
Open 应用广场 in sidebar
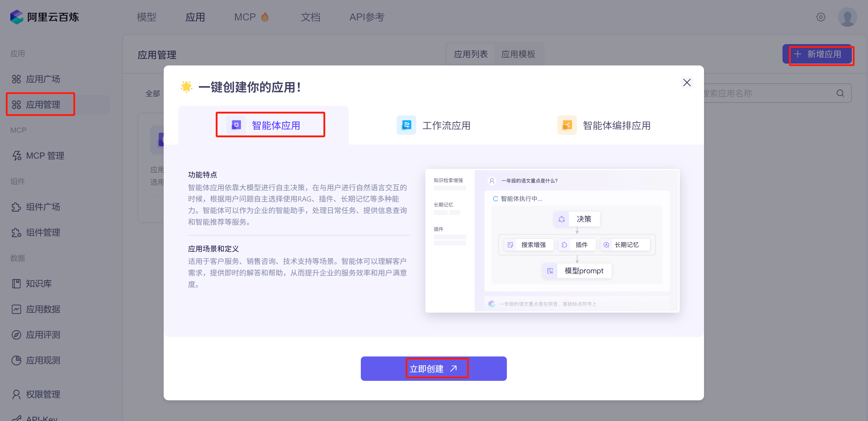pyautogui.click(x=43, y=79)
